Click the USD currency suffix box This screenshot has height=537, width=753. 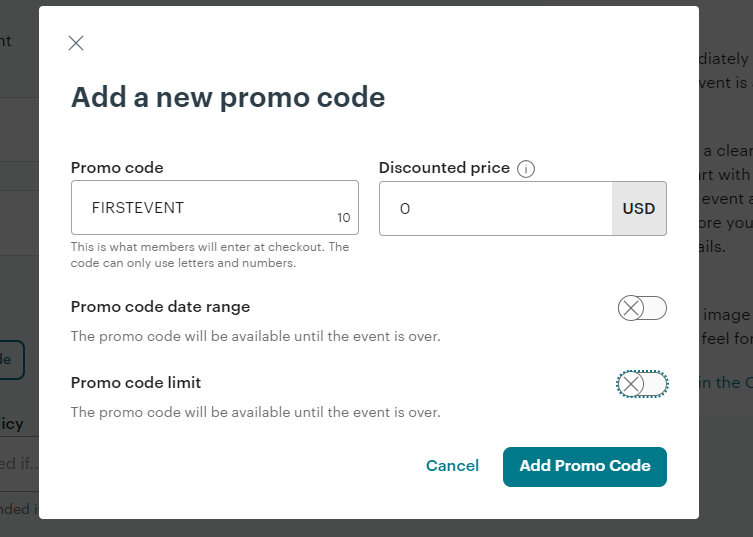tap(639, 208)
